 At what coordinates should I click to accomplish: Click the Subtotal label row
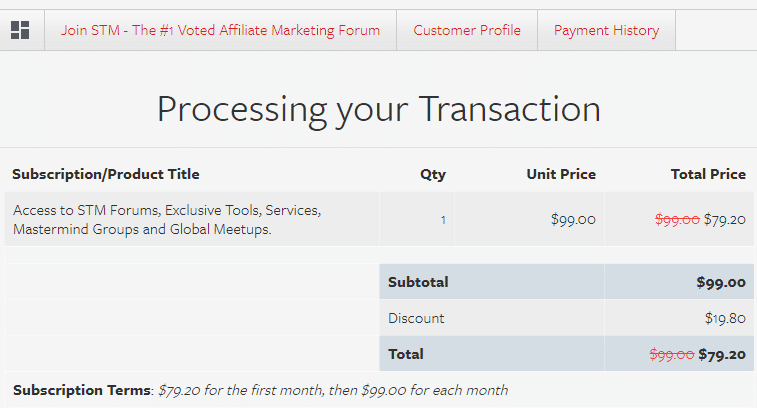point(418,282)
